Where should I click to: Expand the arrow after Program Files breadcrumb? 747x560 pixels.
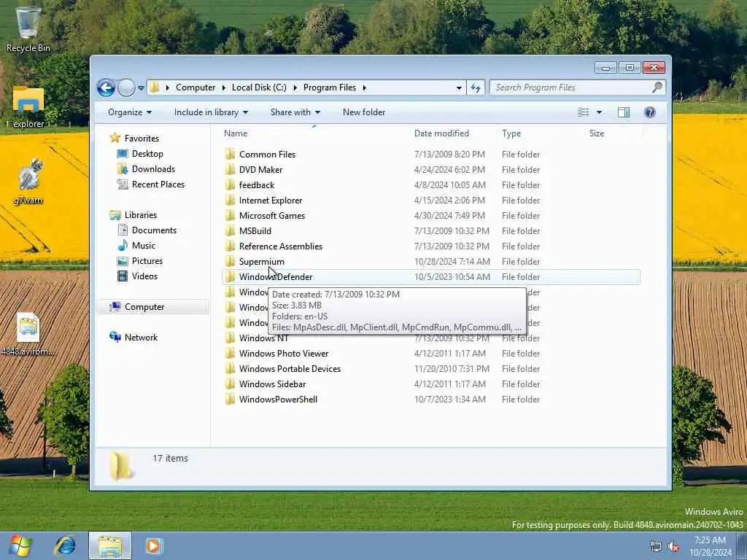click(x=365, y=87)
